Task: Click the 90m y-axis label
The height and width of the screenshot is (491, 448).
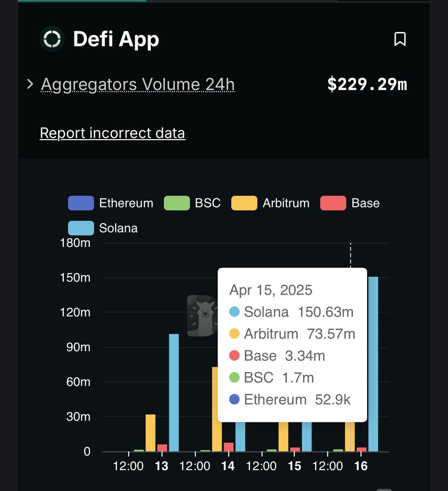Action: (78, 347)
